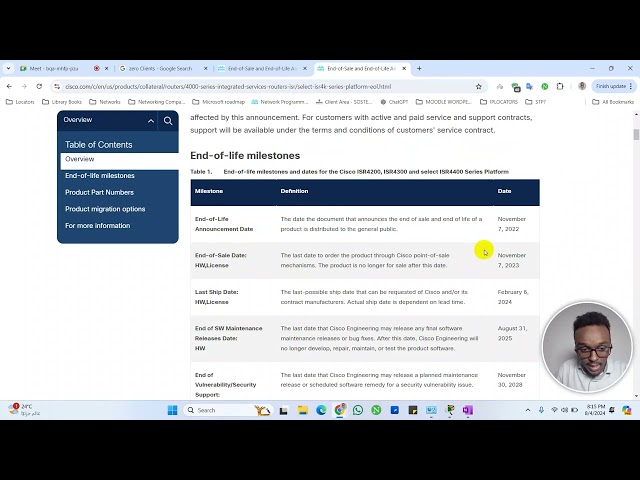Click the Definition column header
640x480 pixels.
[294, 191]
